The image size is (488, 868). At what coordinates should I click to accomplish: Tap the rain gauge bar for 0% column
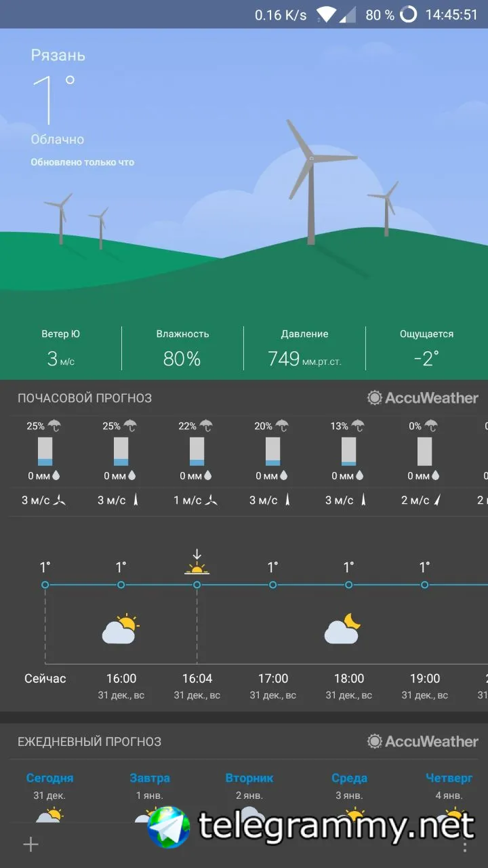tap(424, 452)
